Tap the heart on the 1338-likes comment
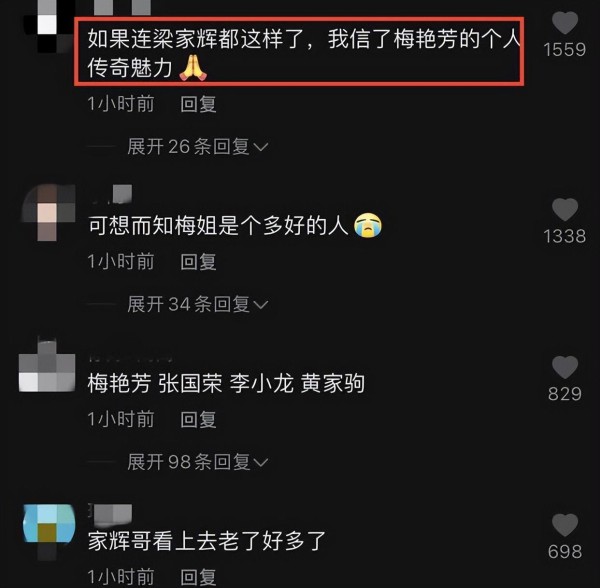600x588 pixels. (x=565, y=209)
